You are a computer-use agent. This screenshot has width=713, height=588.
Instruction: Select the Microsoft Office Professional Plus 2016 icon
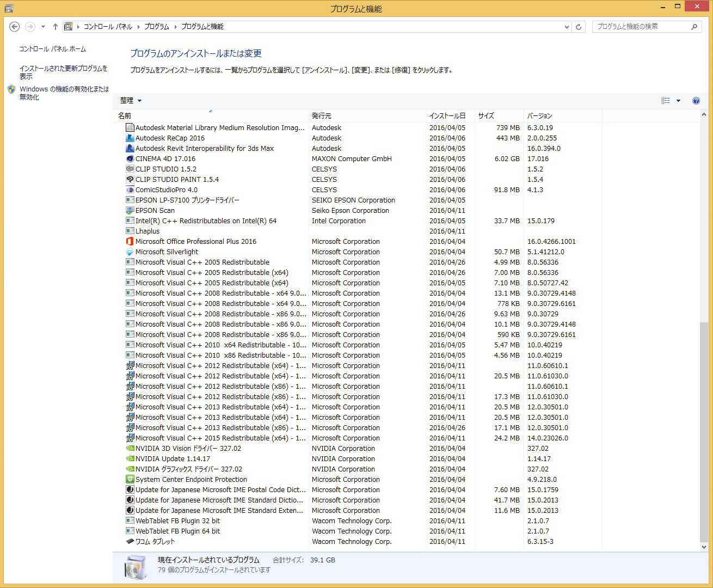pyautogui.click(x=130, y=242)
